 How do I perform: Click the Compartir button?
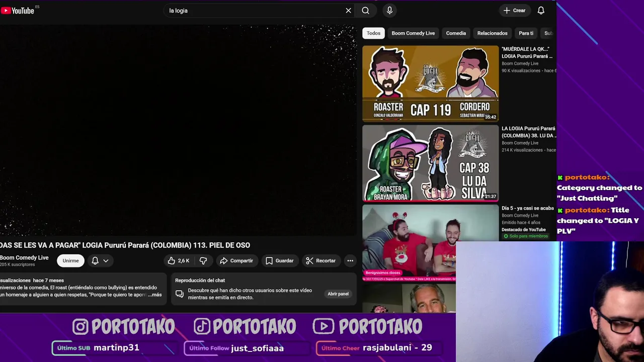tap(236, 260)
